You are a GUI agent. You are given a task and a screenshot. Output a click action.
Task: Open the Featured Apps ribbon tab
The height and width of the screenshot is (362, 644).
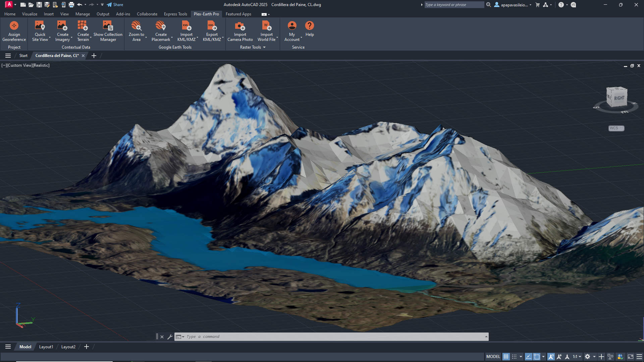238,14
